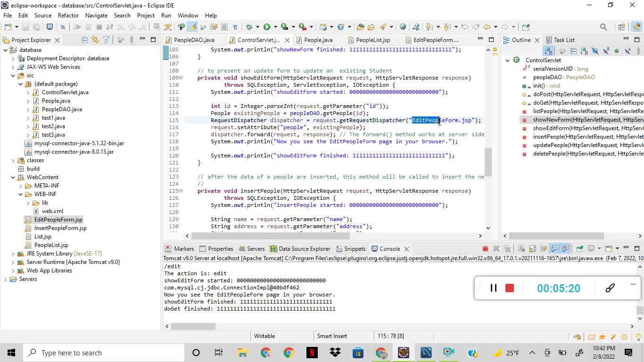Click the editor vertical scrollbar thumb
The image size is (644, 362).
click(488, 162)
